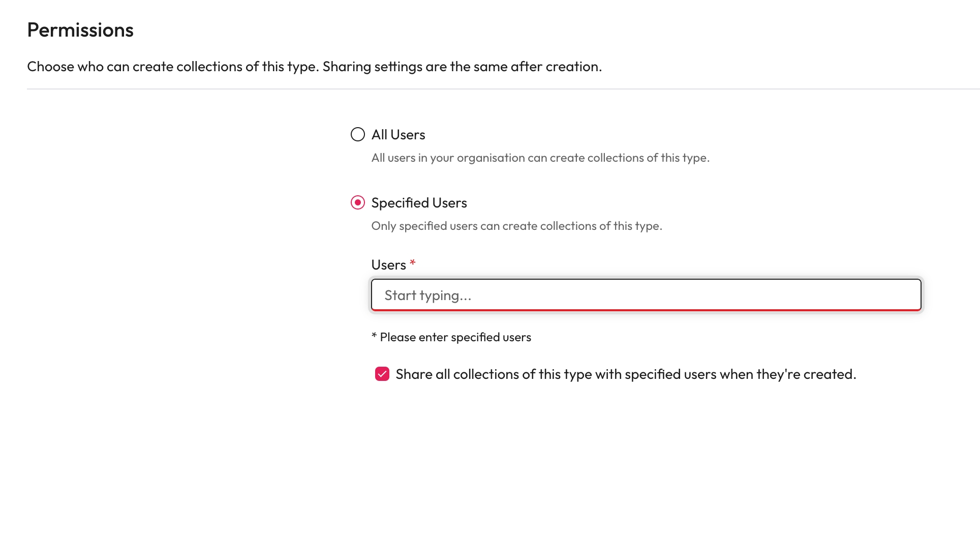Click the "Start typing..." placeholder text
Viewport: 980px width, 534px height.
pos(427,295)
